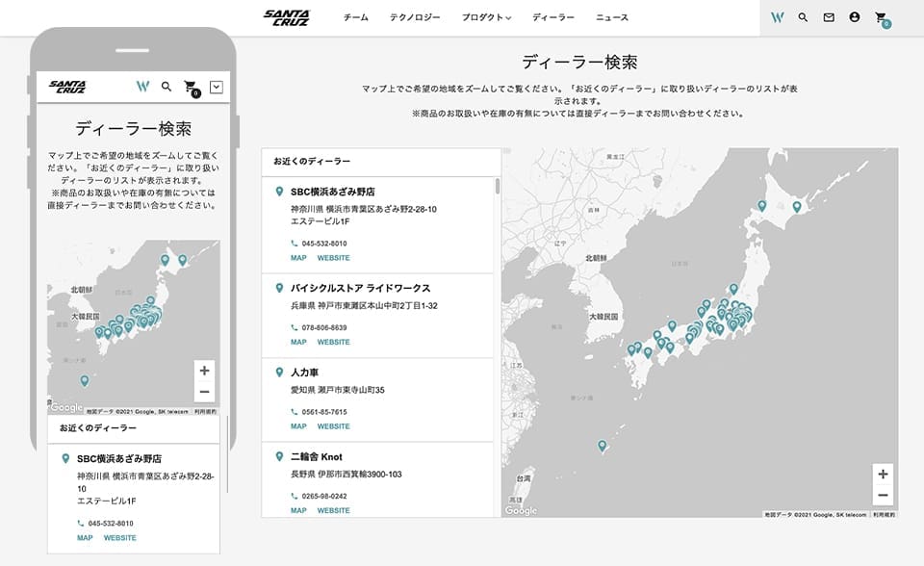Select Okinawa map pin on desktop map

[x=602, y=446]
